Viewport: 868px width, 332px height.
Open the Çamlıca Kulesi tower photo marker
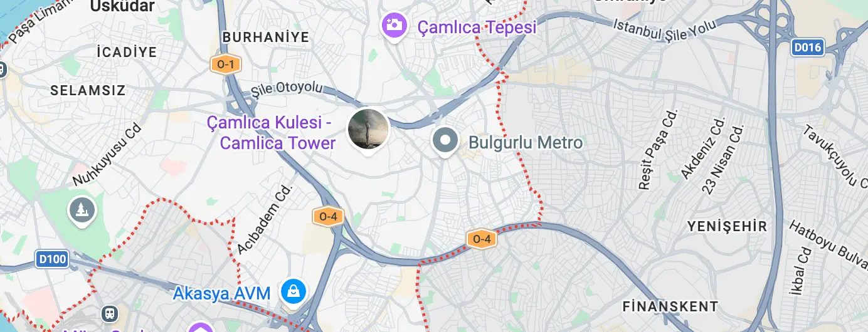point(368,130)
